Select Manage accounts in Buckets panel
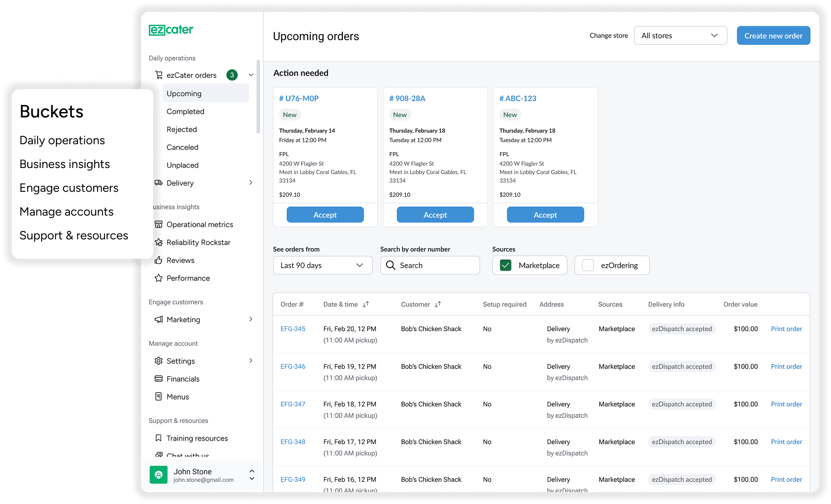Viewport: 831px width, 504px height. pos(66,212)
